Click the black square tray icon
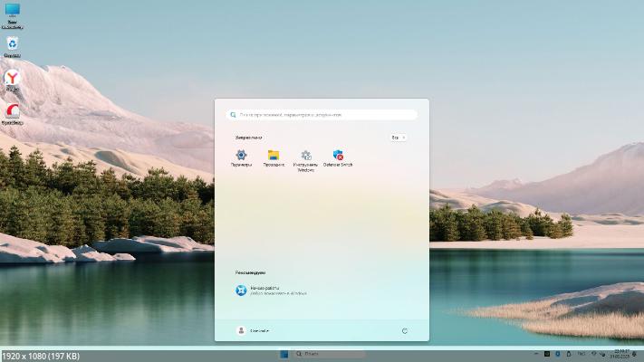This screenshot has width=644, height=362. click(547, 354)
